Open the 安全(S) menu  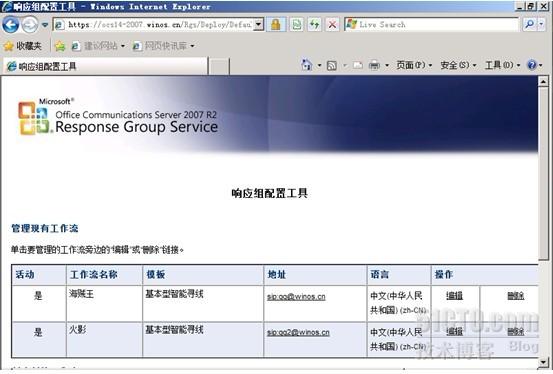[458, 65]
